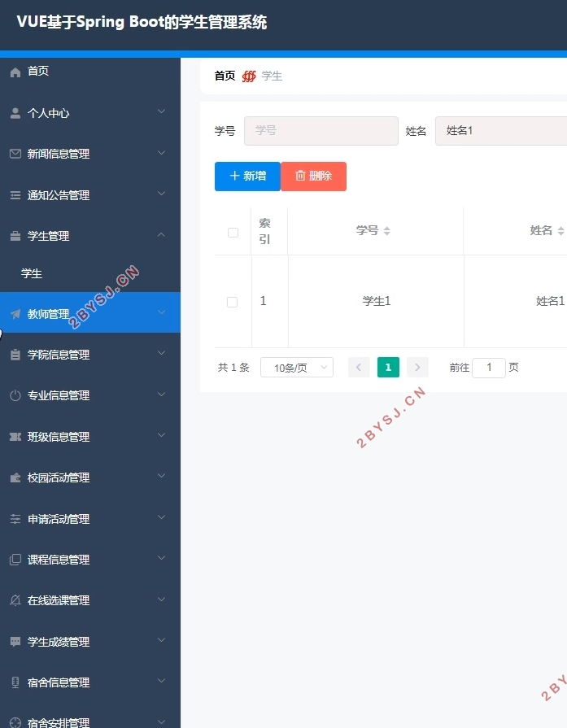Open the 学生成绩管理 menu

90,642
